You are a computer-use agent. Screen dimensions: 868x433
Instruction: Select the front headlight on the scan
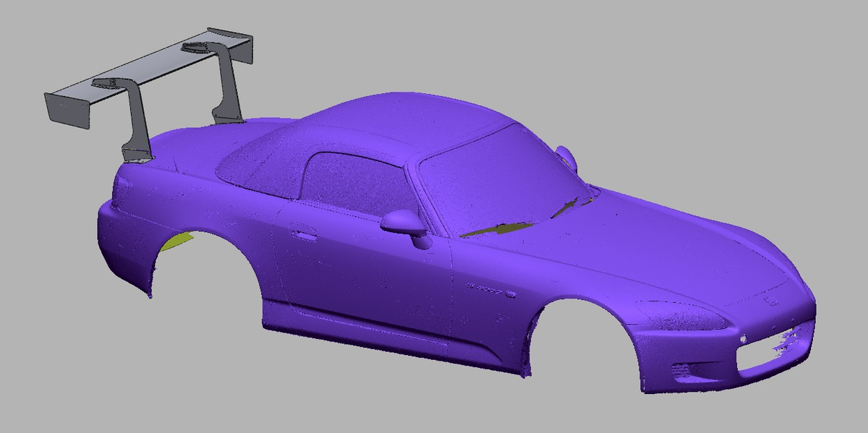(x=683, y=314)
